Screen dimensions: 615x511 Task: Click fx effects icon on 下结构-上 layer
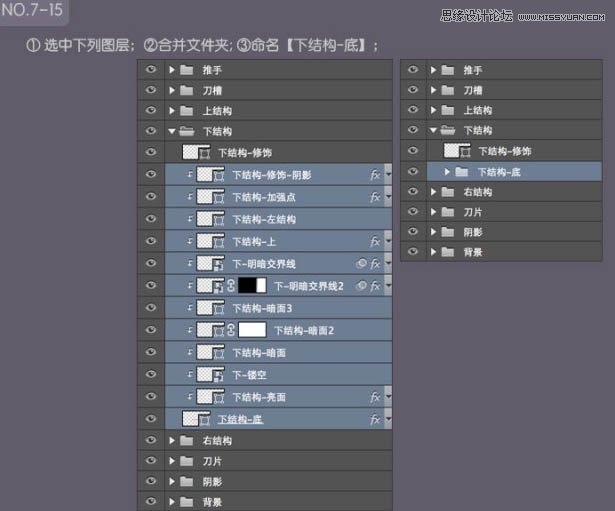[375, 242]
